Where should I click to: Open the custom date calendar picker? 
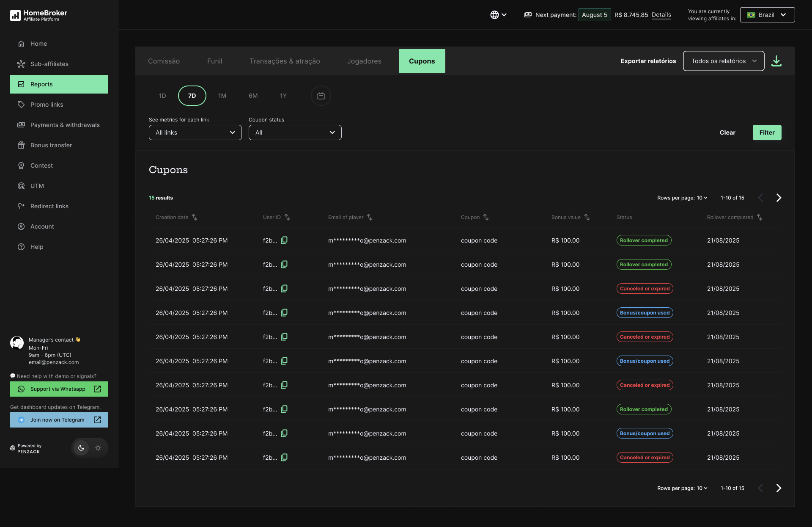(x=321, y=96)
